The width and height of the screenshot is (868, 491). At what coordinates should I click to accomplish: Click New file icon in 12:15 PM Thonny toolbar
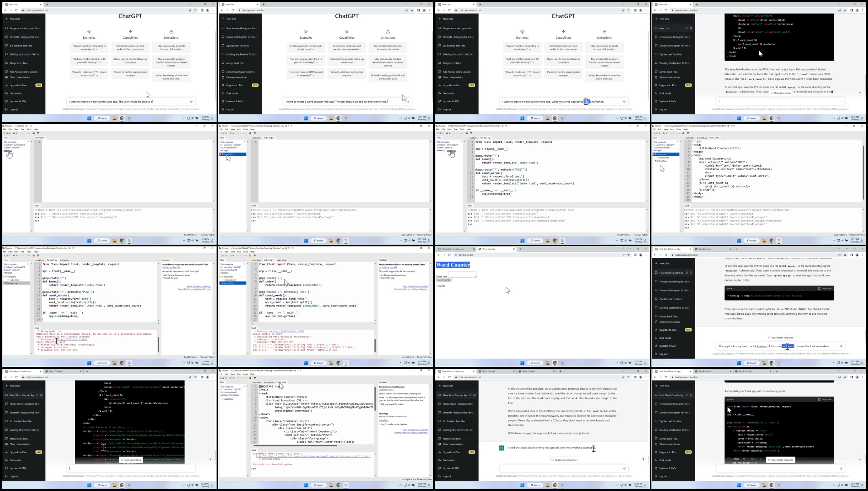coord(220,133)
